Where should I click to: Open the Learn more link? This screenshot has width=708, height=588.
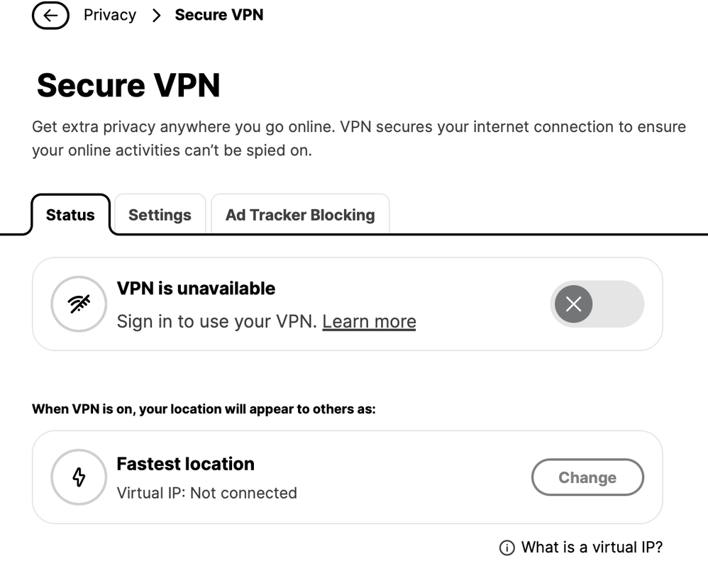coord(369,321)
